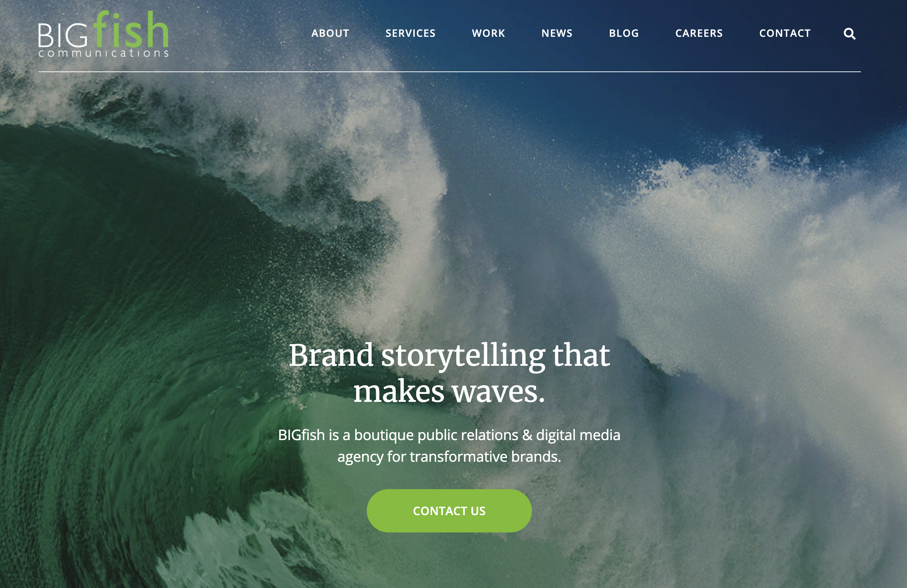Open the search magnifier icon
The width and height of the screenshot is (907, 588).
coord(849,34)
